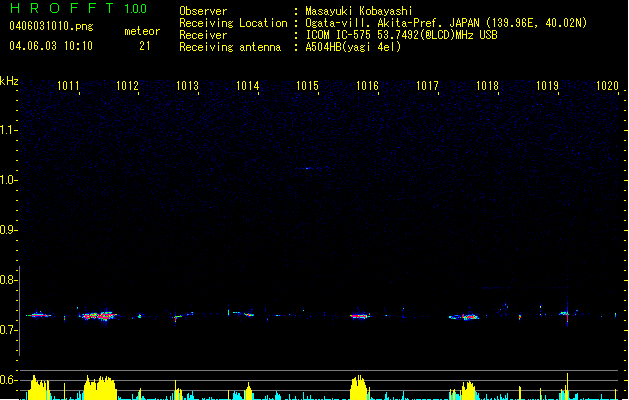
Task: Click the 1.1 frequency axis label
Action: click(x=8, y=130)
